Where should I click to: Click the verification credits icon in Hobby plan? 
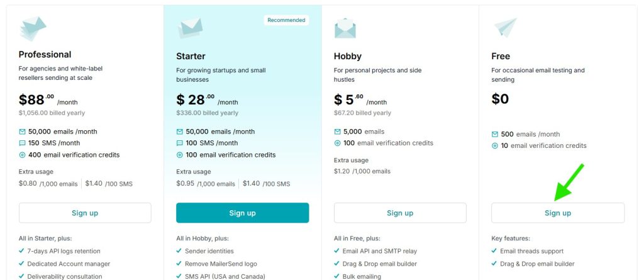[x=338, y=143]
